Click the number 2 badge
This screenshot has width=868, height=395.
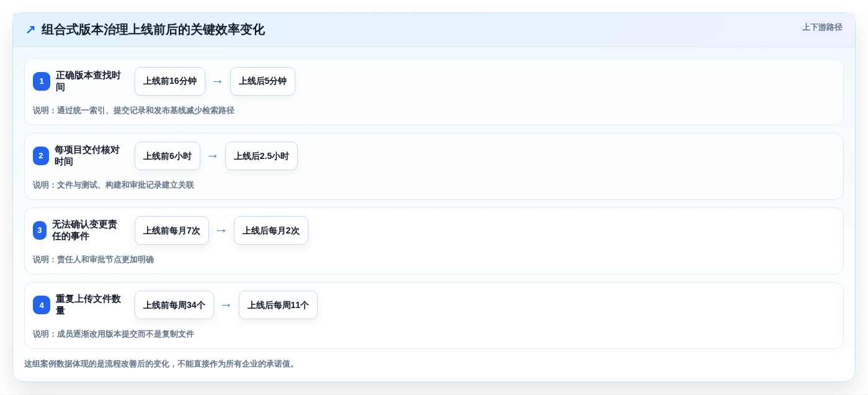click(x=42, y=156)
